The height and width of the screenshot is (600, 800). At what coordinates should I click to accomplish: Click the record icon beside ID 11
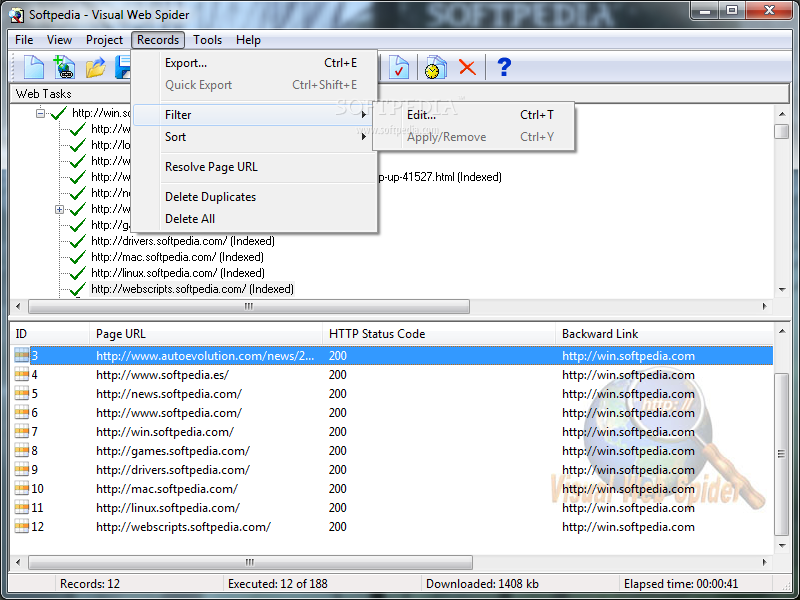21,507
